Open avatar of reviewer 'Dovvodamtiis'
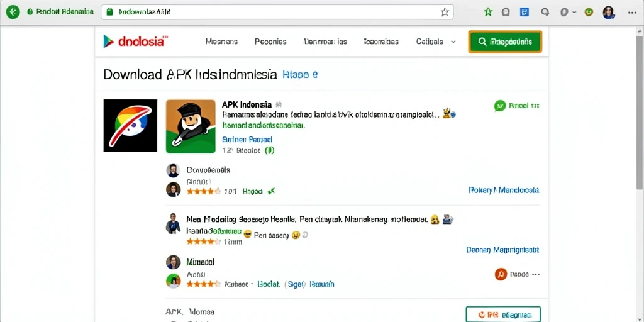 pyautogui.click(x=173, y=170)
